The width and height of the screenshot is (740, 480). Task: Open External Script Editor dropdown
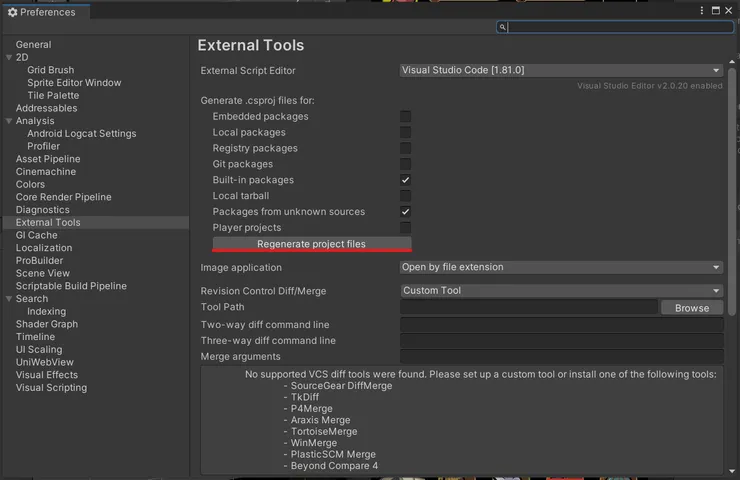pyautogui.click(x=561, y=71)
